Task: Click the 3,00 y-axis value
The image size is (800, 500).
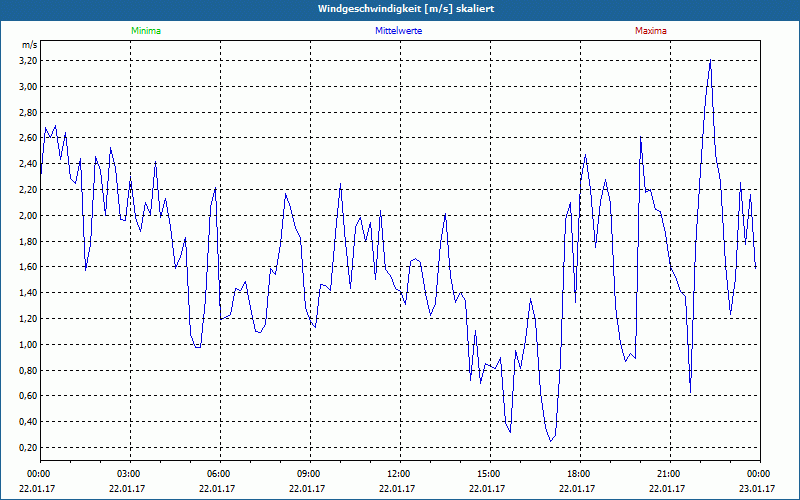Action: click(29, 87)
